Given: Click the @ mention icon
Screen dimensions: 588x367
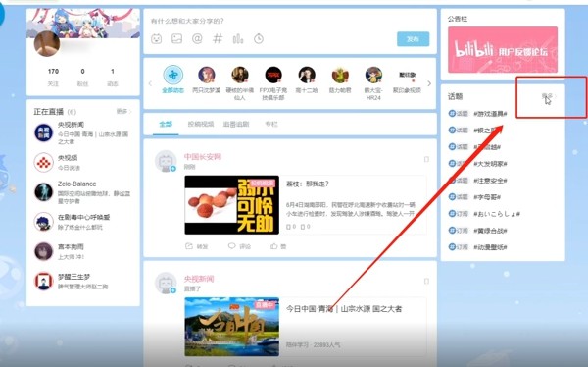Looking at the screenshot, I should [x=197, y=38].
